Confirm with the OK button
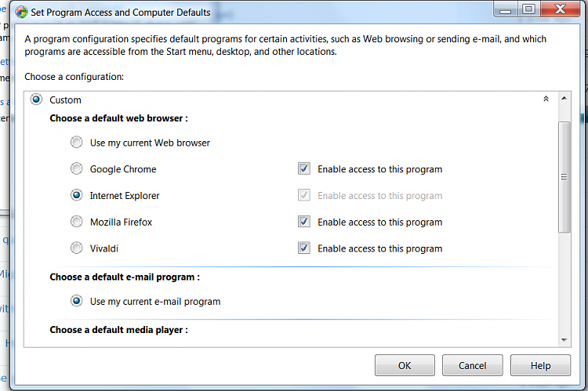This screenshot has width=588, height=391. point(405,365)
